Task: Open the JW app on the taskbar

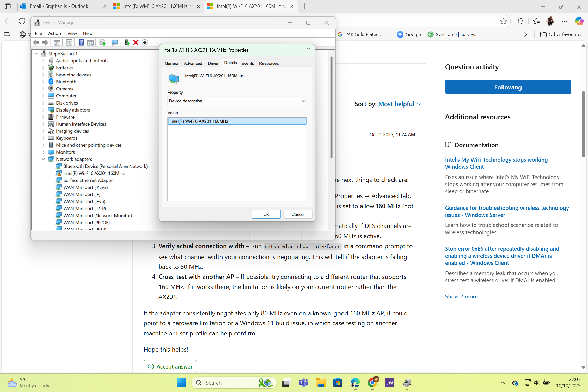Action: (389, 383)
